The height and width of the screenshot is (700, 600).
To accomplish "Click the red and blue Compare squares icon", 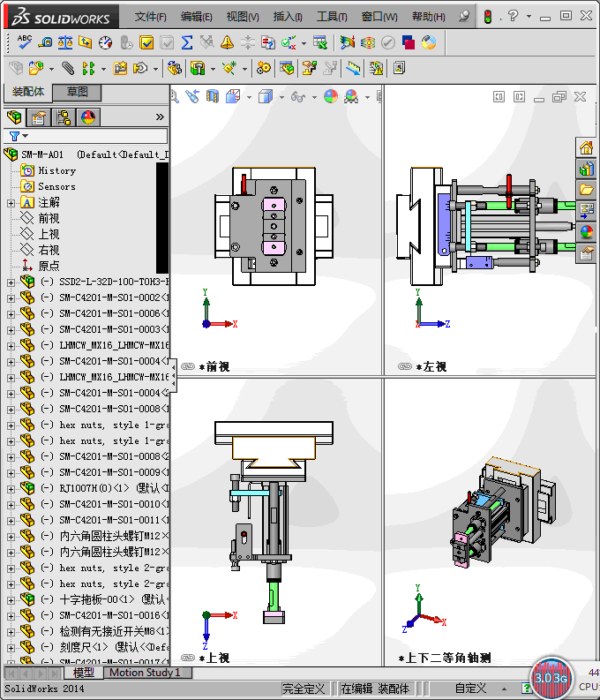I will point(409,42).
